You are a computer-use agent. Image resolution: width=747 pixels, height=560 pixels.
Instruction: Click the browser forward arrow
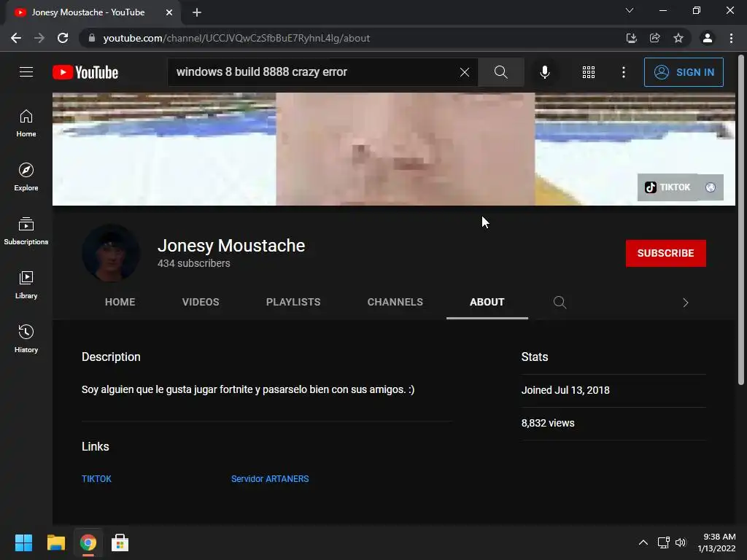pos(39,38)
